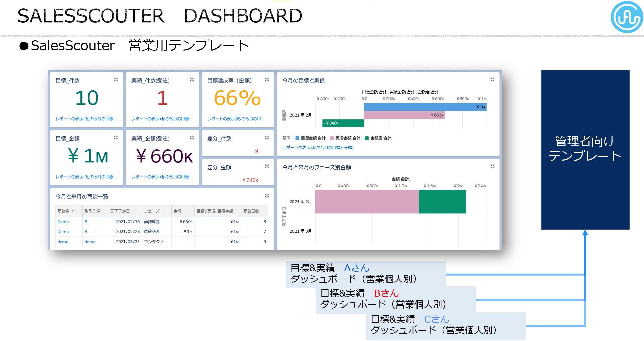Expand the 目標_金額 widget
Viewport: 644px width, 341px height.
[116, 138]
